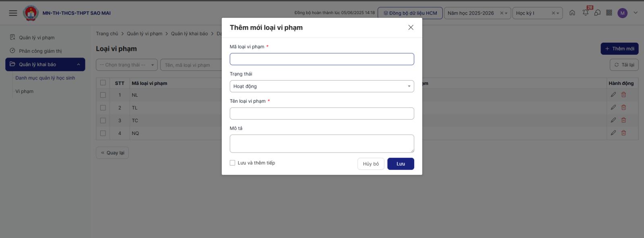644x238 pixels.
Task: Close the 'Thêm mới loại vi phạm' dialog
Action: click(x=411, y=27)
